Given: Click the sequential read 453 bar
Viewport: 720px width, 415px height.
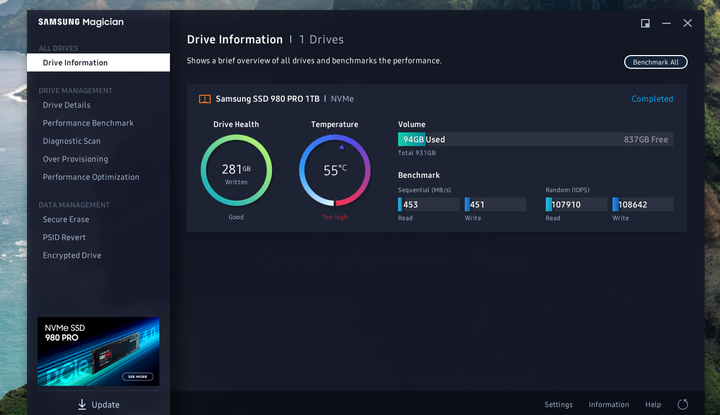Looking at the screenshot, I should (428, 204).
